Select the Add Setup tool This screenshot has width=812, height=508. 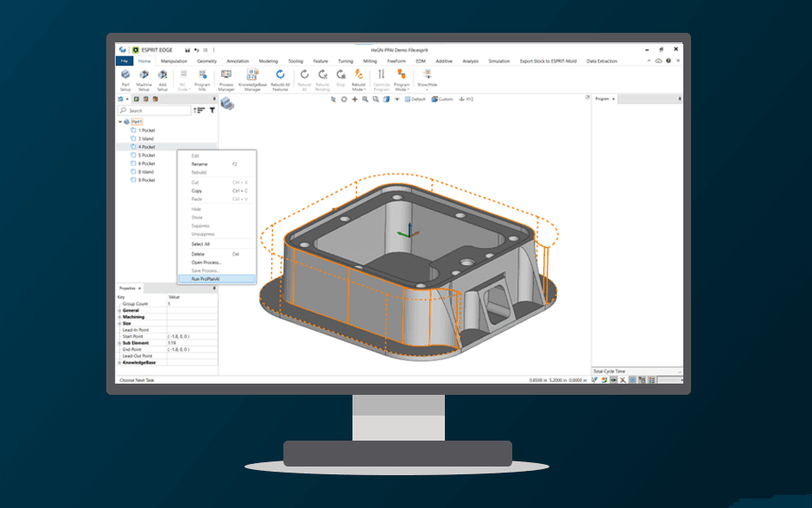click(162, 79)
